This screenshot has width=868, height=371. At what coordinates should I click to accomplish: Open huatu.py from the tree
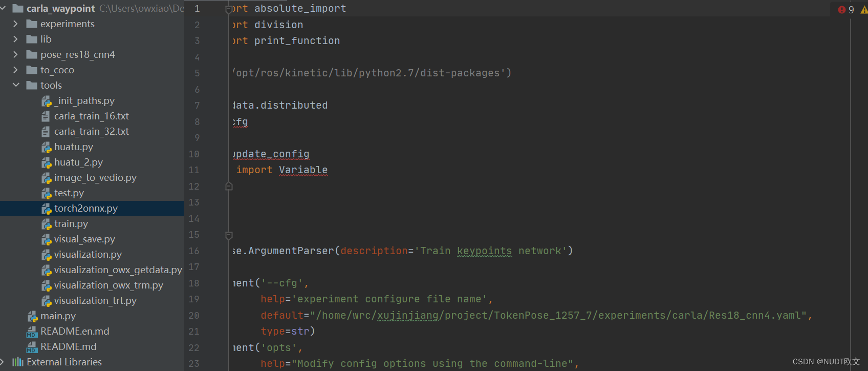(74, 147)
